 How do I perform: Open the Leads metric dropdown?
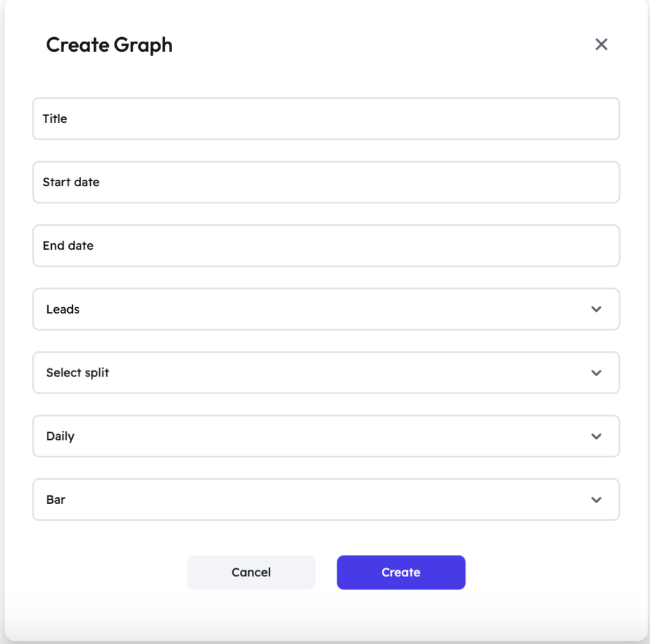point(326,309)
